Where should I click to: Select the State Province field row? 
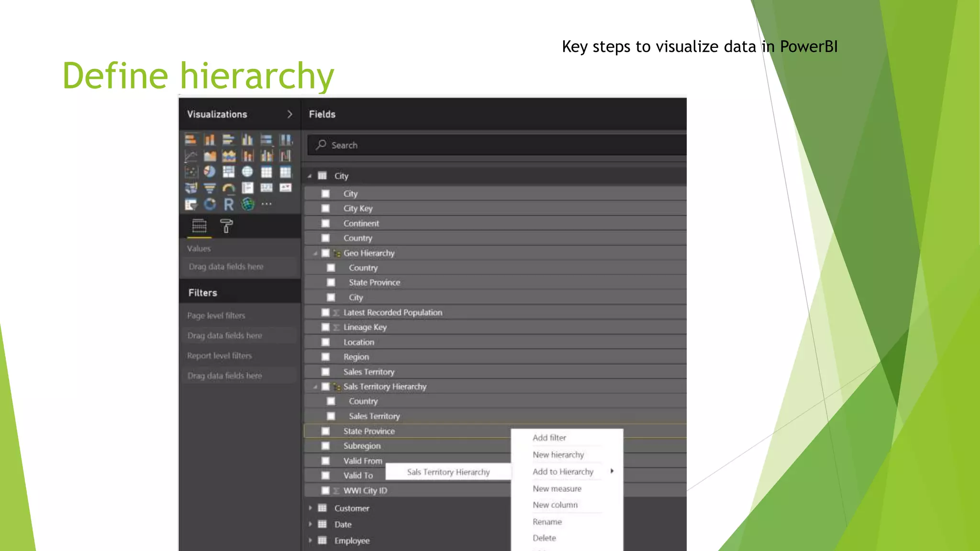click(x=495, y=431)
